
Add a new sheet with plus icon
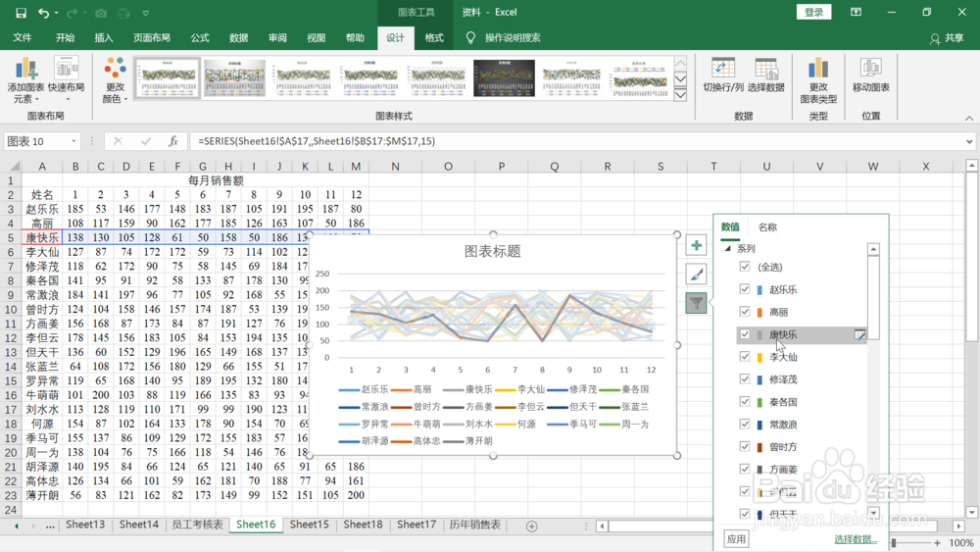pyautogui.click(x=531, y=527)
